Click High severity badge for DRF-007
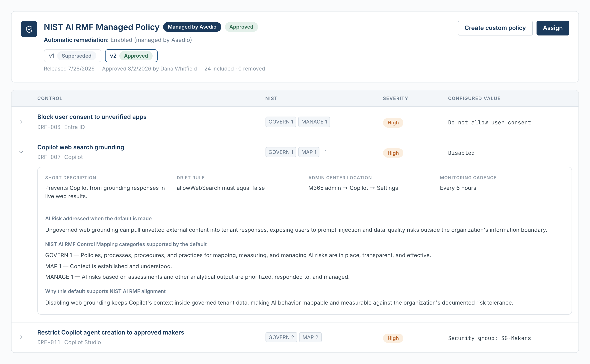The width and height of the screenshot is (590, 364). [x=393, y=153]
